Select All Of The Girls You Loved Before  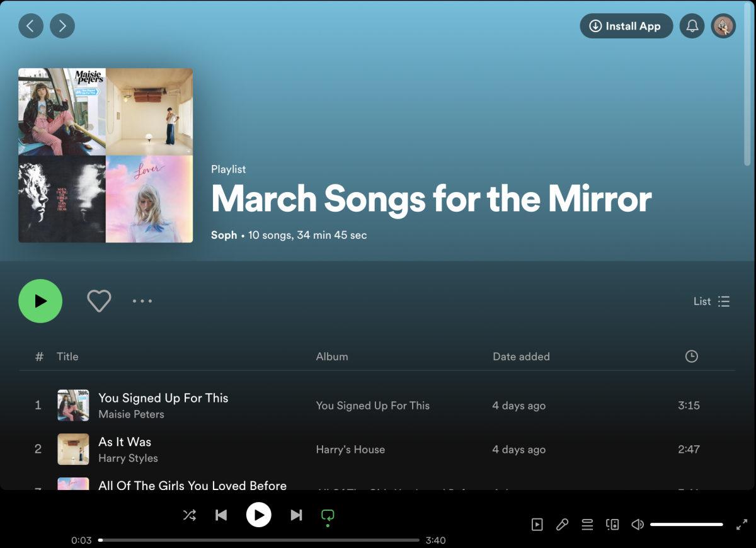[x=192, y=485]
